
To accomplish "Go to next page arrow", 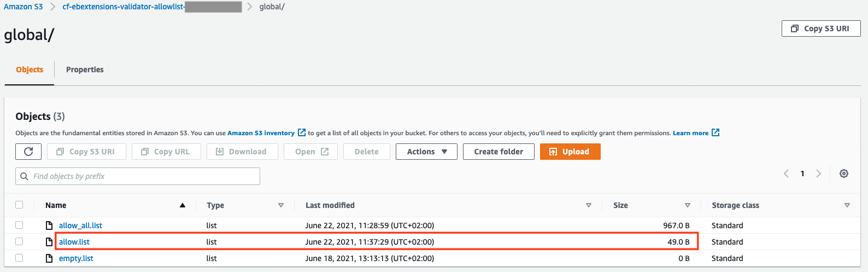I will click(x=818, y=173).
